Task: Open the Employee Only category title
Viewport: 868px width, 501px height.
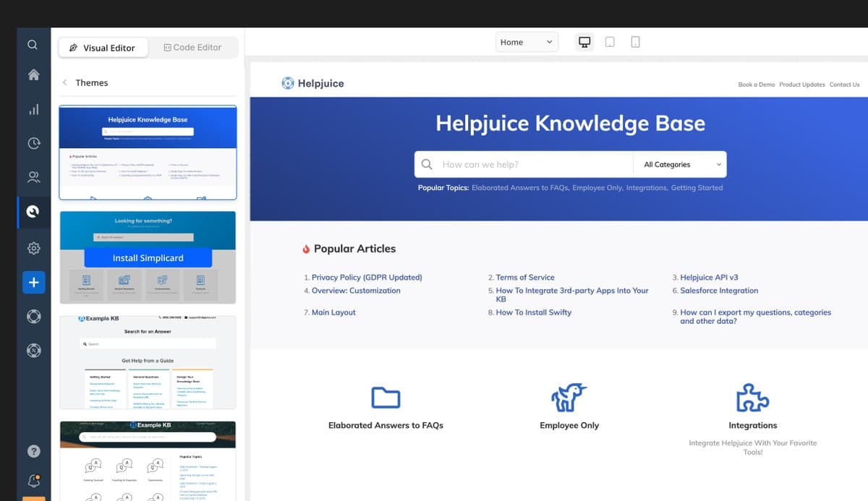Action: pyautogui.click(x=569, y=425)
